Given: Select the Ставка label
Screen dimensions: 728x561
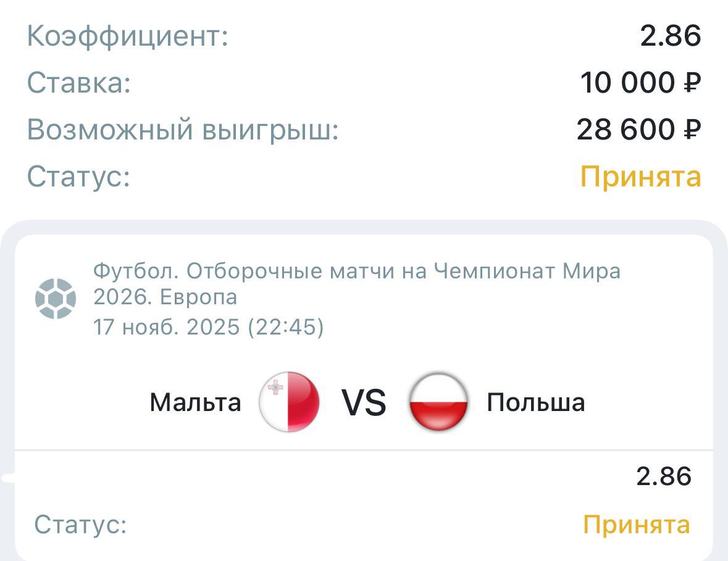Looking at the screenshot, I should (x=79, y=83).
